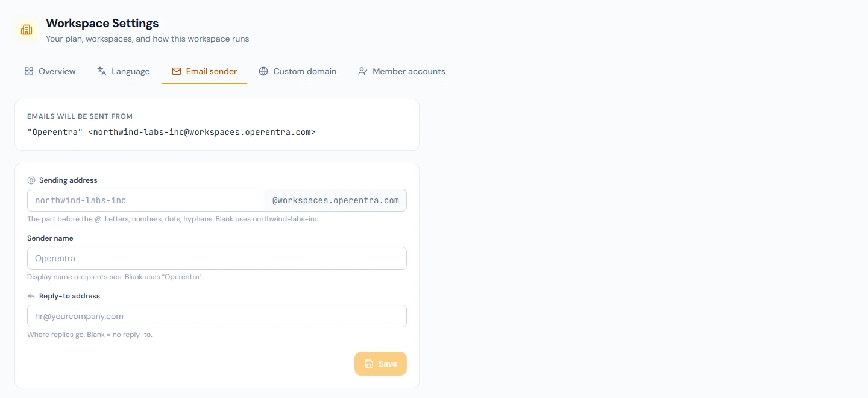
Task: Open the Overview tab
Action: pyautogui.click(x=50, y=71)
